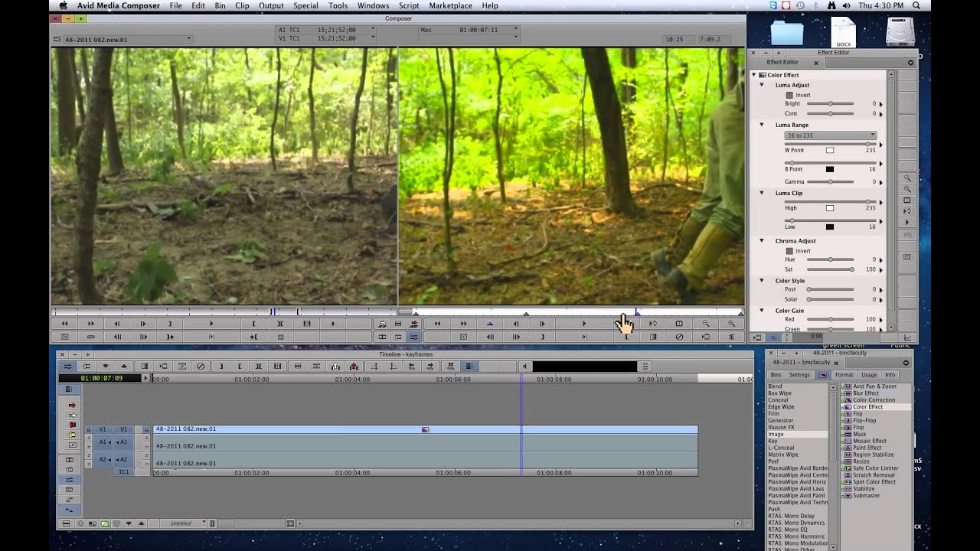Click the remove effect icon in Composer
Image resolution: width=980 pixels, height=551 pixels.
pyautogui.click(x=679, y=337)
